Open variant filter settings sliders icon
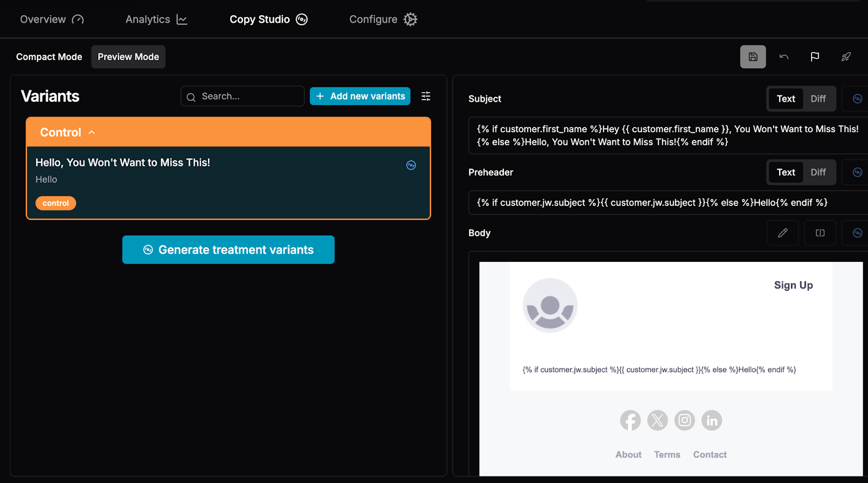Image resolution: width=868 pixels, height=483 pixels. [x=426, y=96]
